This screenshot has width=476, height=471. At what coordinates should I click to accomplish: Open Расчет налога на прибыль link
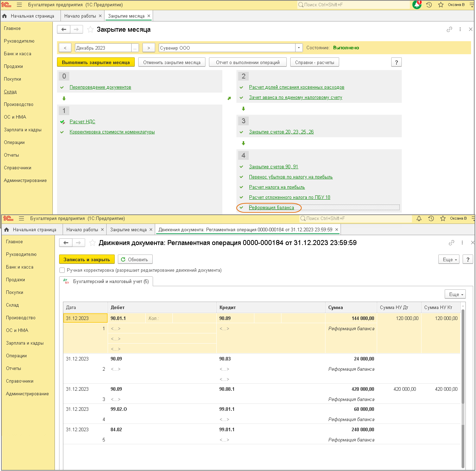(x=277, y=187)
